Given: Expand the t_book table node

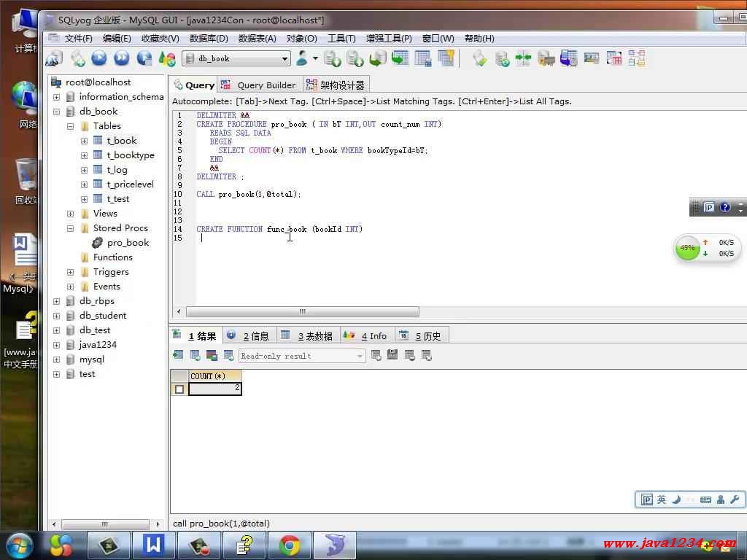Looking at the screenshot, I should pyautogui.click(x=85, y=141).
